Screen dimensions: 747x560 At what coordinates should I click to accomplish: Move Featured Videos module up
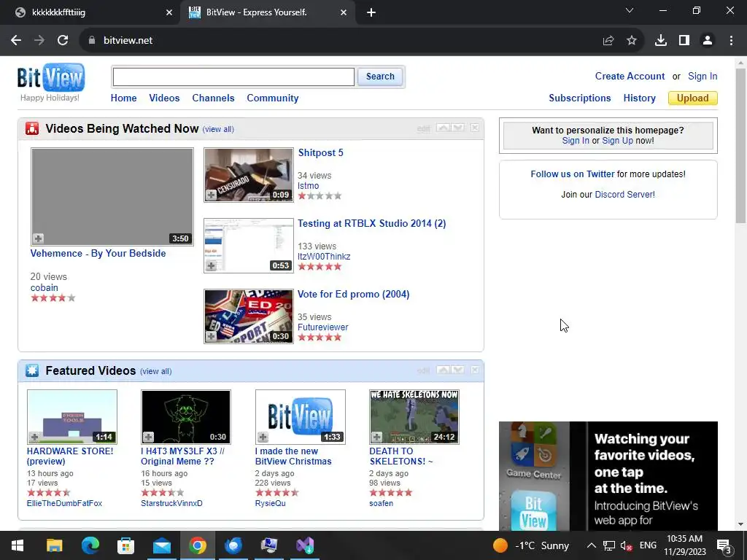[x=443, y=370]
